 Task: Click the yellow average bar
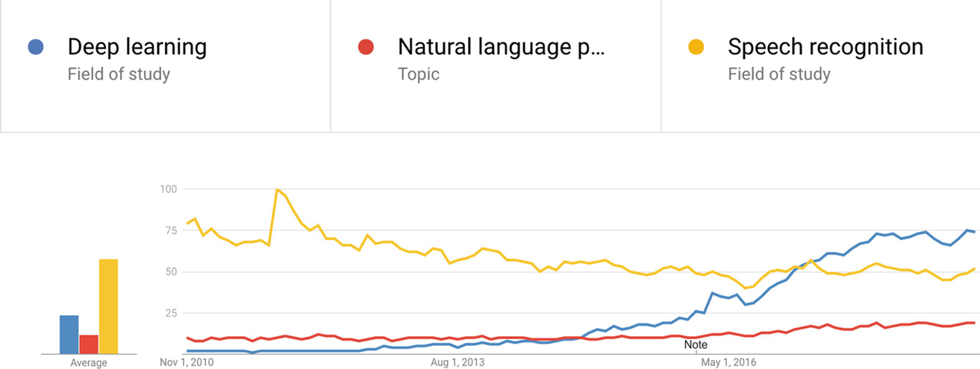tap(108, 306)
